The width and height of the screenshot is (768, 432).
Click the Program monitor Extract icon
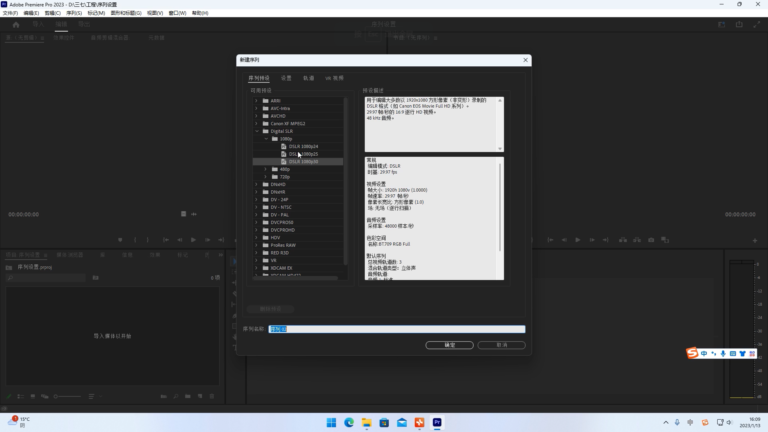click(x=637, y=240)
